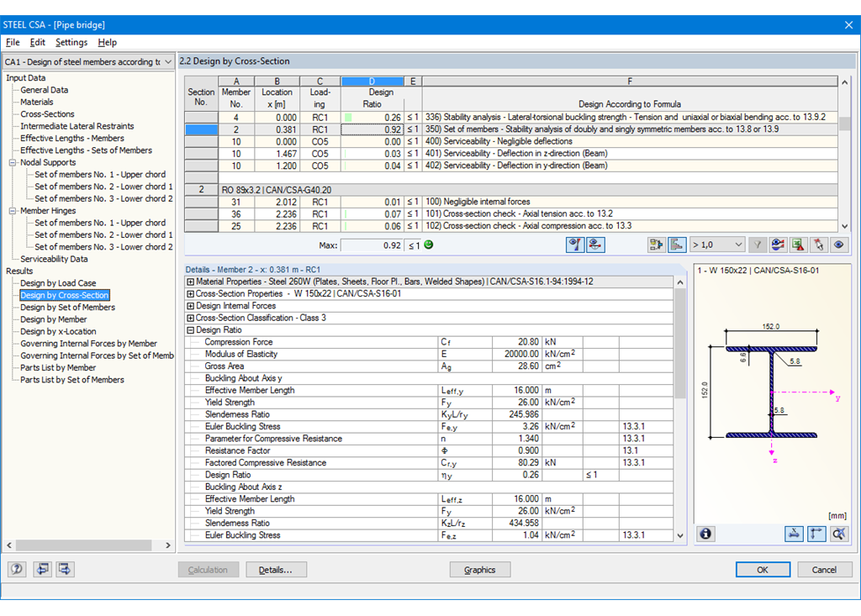Screen dimensions: 861x616
Task: Click the Graphics button at the bottom
Action: pyautogui.click(x=479, y=569)
